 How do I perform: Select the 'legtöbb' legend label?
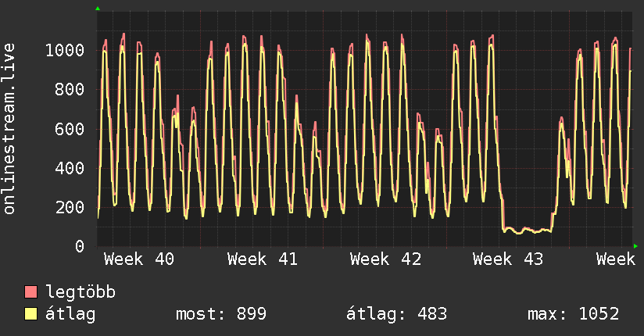(80, 292)
